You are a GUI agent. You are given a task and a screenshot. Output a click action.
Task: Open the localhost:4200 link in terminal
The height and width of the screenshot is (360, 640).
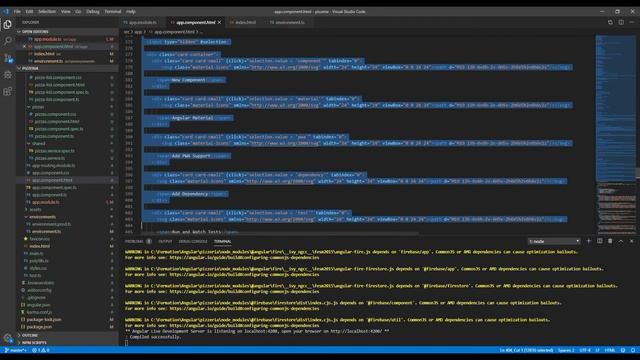[356, 331]
